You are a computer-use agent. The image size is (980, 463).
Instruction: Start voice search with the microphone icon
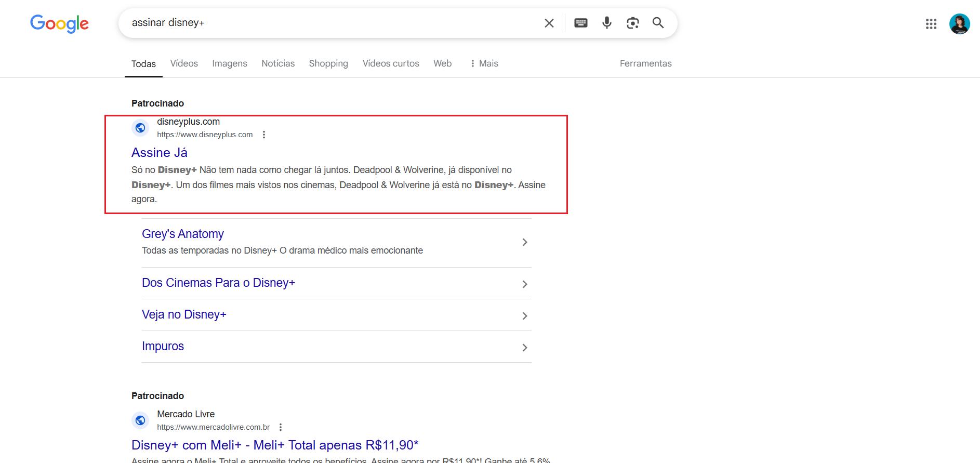click(606, 23)
